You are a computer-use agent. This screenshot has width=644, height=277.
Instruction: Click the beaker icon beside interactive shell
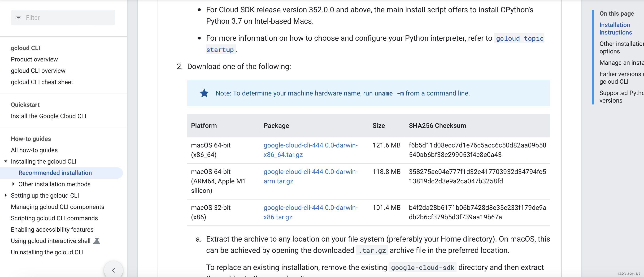pos(96,241)
